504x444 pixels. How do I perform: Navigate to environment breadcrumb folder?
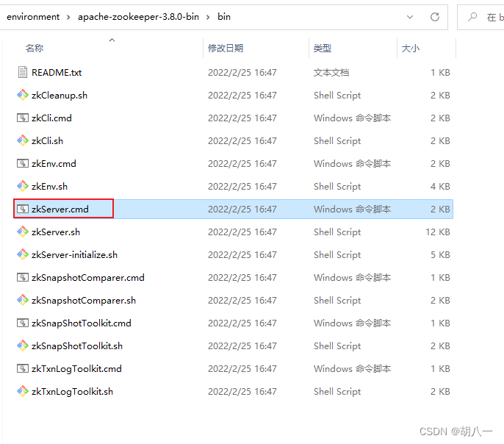[33, 17]
